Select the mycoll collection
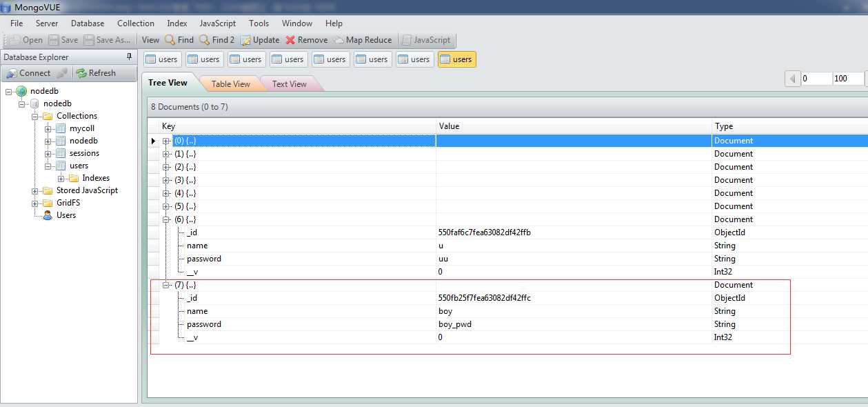 click(x=82, y=128)
